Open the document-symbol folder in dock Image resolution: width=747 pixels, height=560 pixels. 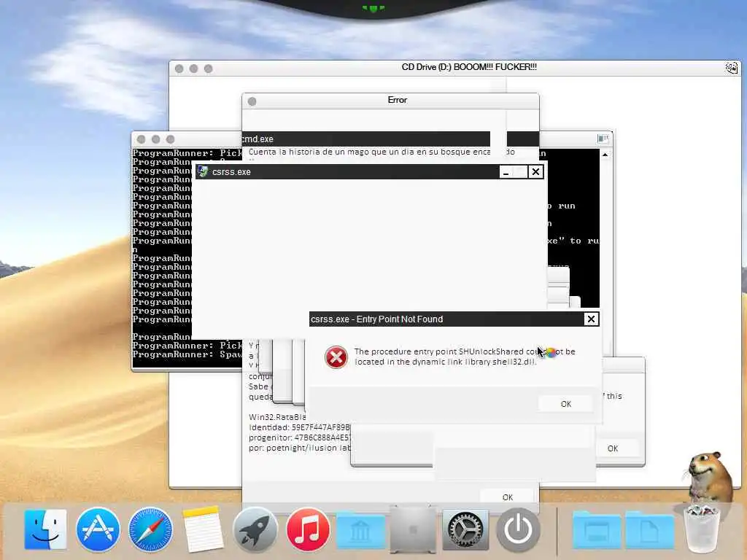650,531
